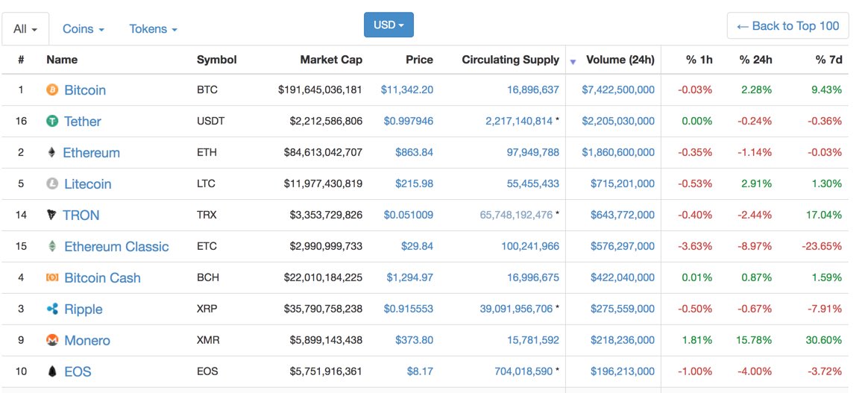Click Bitcoin price $11,342.20
Screen dimensions: 868x393
(407, 89)
